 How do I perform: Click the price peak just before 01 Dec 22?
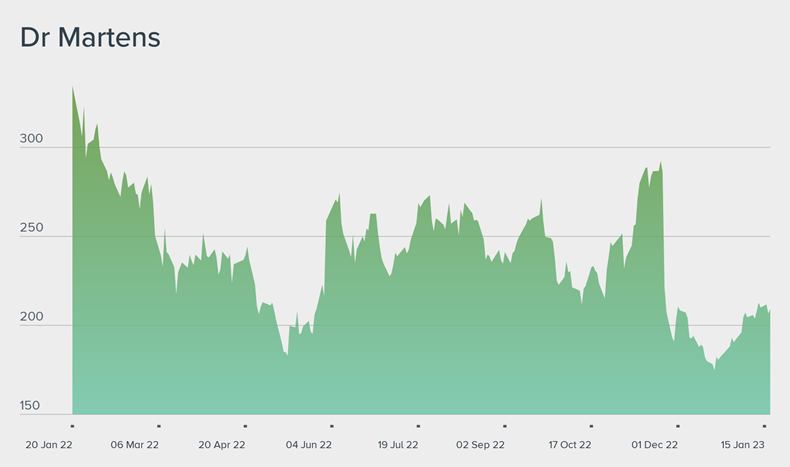coord(661,163)
